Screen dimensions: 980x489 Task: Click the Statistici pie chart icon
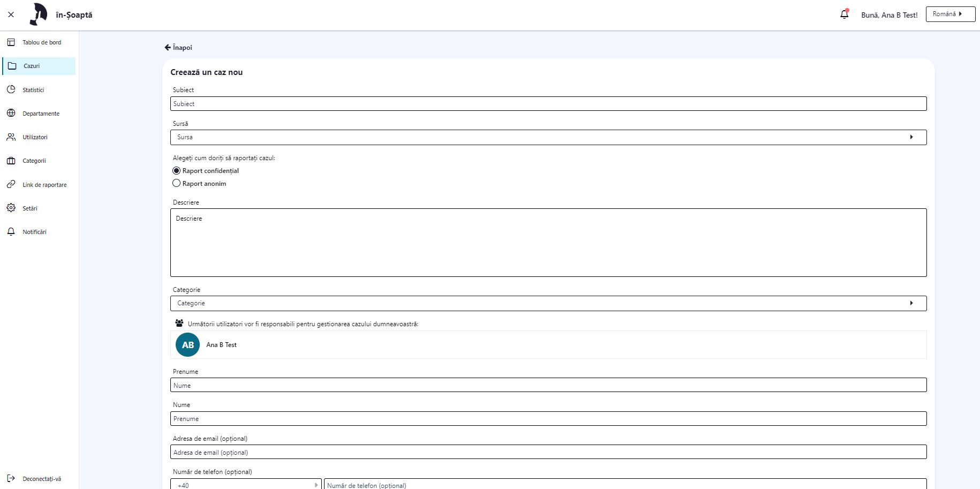(11, 89)
